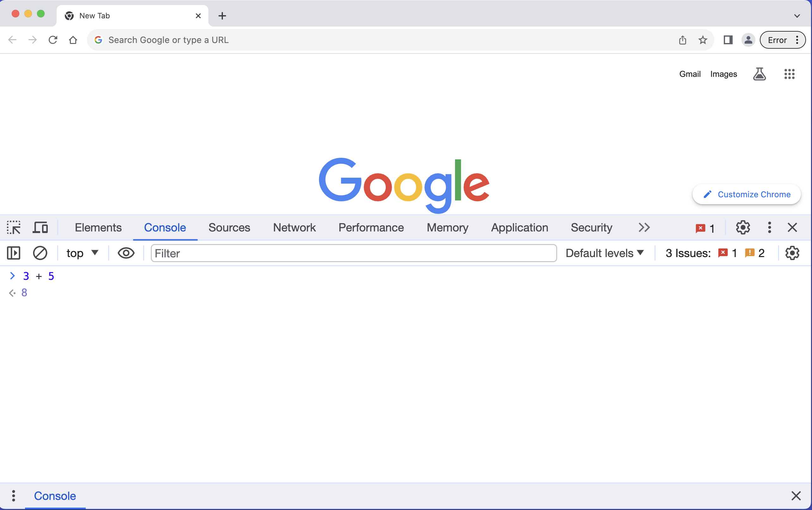This screenshot has width=812, height=510.
Task: Switch to the Security tab
Action: [x=592, y=228]
